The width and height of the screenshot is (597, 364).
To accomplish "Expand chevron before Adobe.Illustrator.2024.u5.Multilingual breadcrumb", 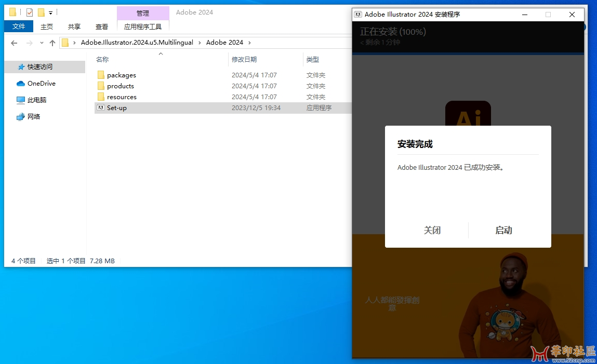I will [74, 43].
